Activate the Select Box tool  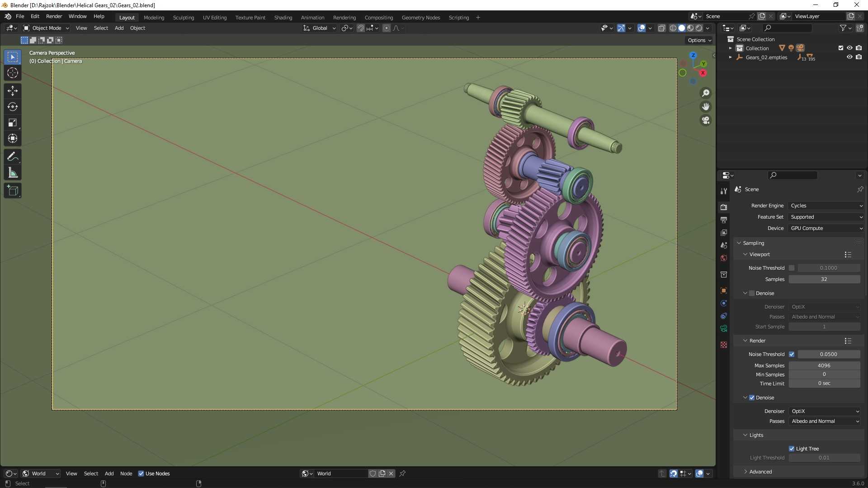point(13,57)
